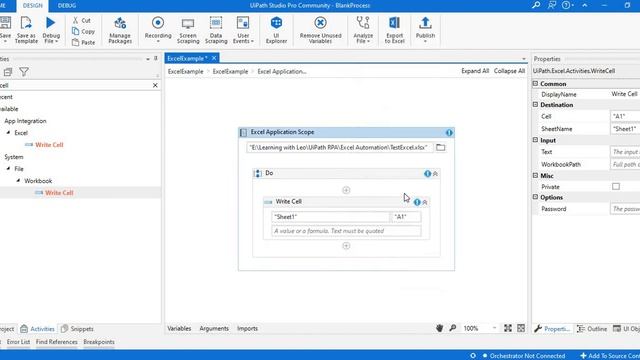Viewport: 640px width, 360px height.
Task: Select the App Integration category
Action: (25, 121)
